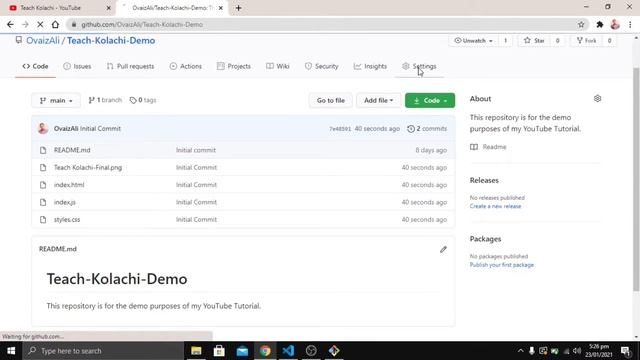Click the Windows search box
Viewport: 640px width, 360px height.
pyautogui.click(x=103, y=351)
